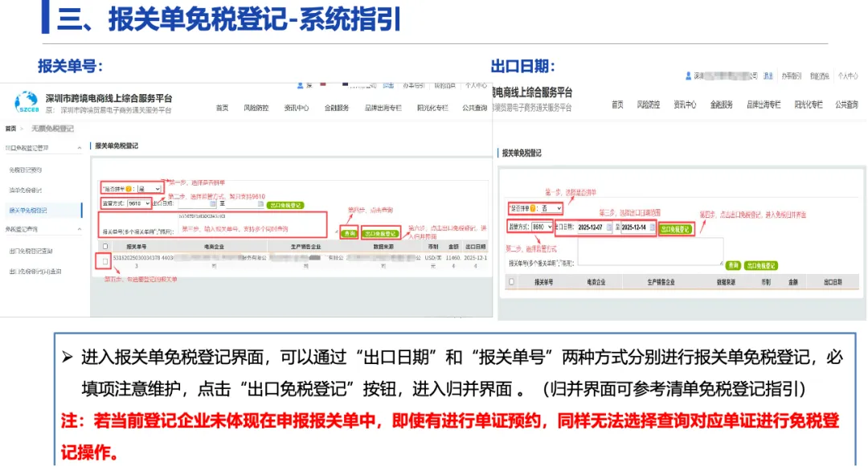Open the start date calendar picker beside 2025-12-07

tap(608, 227)
